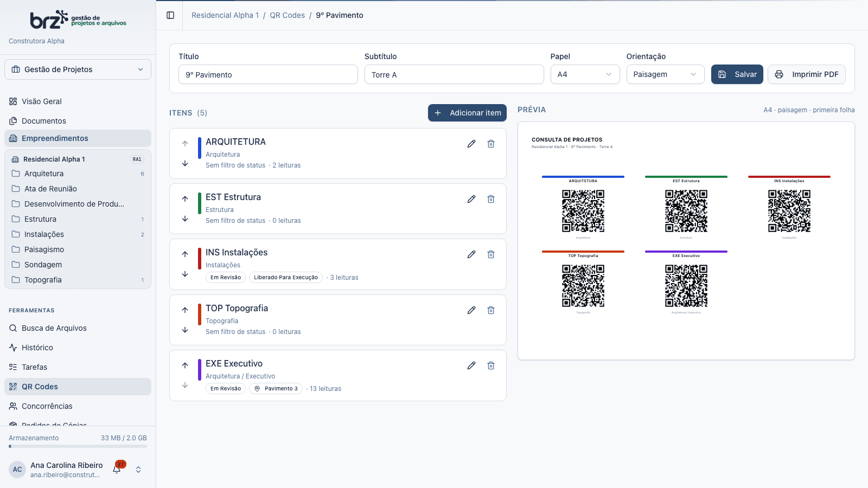The image size is (868, 488).
Task: Delete the INS Instalações item
Action: coord(491,254)
